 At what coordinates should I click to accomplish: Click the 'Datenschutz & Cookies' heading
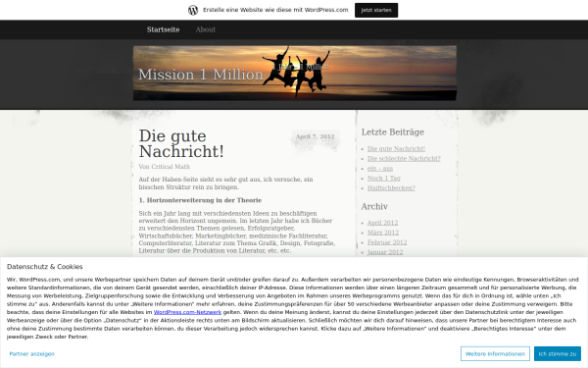click(x=45, y=267)
